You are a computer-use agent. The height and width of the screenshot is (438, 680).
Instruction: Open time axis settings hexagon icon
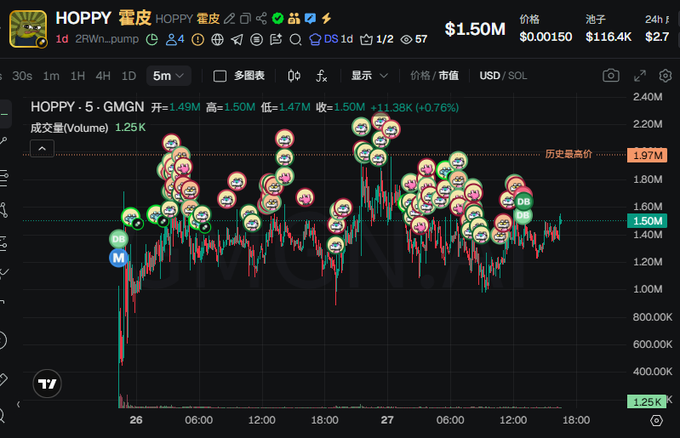point(656,420)
